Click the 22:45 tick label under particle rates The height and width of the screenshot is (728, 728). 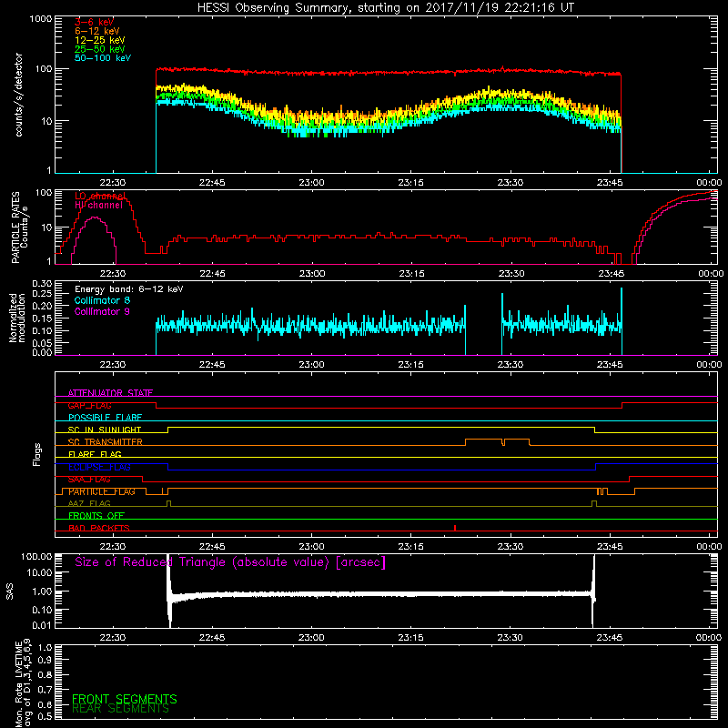tap(213, 274)
